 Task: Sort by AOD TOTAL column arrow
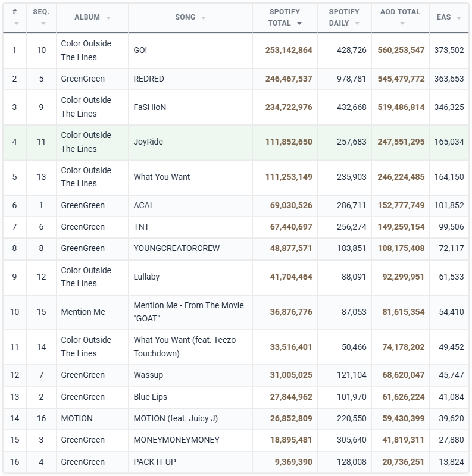click(x=402, y=23)
